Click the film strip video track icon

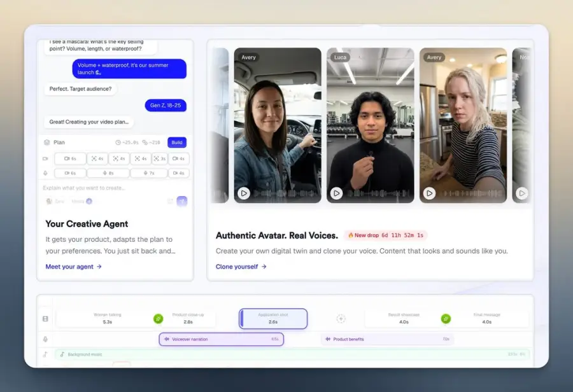click(x=45, y=319)
